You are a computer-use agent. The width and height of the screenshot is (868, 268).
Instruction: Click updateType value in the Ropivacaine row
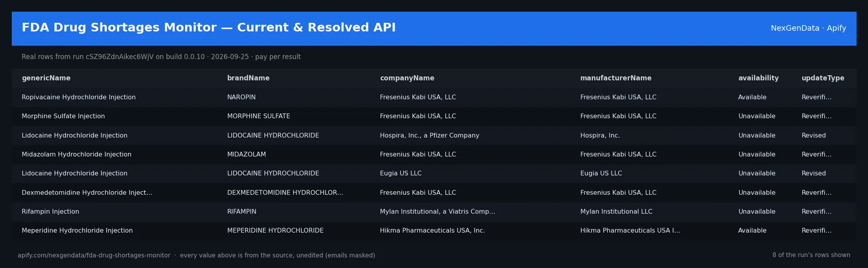click(816, 97)
